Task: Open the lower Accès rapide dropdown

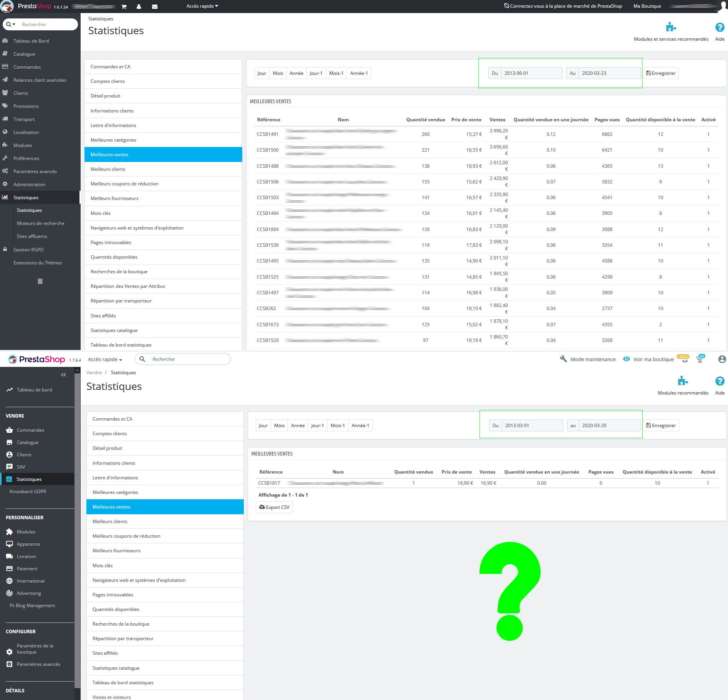Action: click(105, 359)
